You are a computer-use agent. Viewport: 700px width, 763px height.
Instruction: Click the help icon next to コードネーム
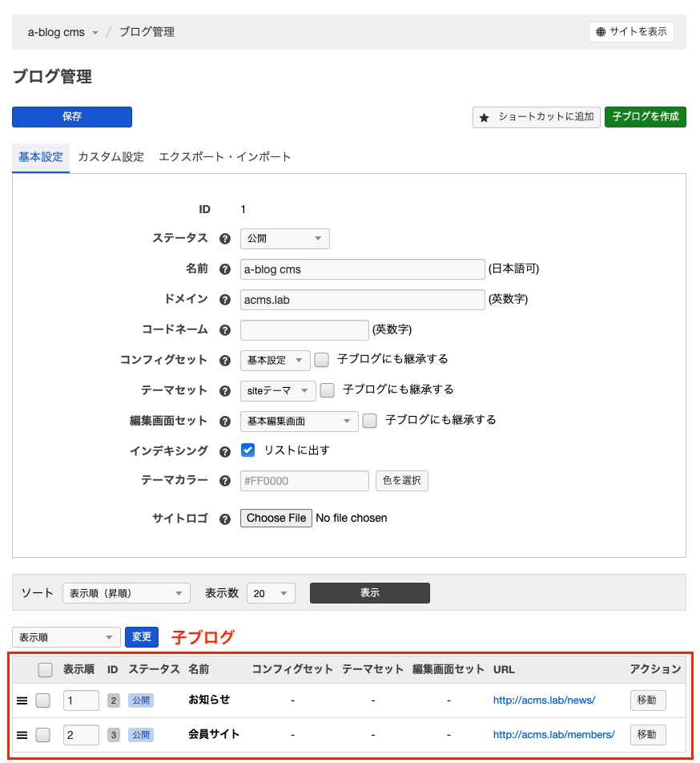click(x=225, y=330)
